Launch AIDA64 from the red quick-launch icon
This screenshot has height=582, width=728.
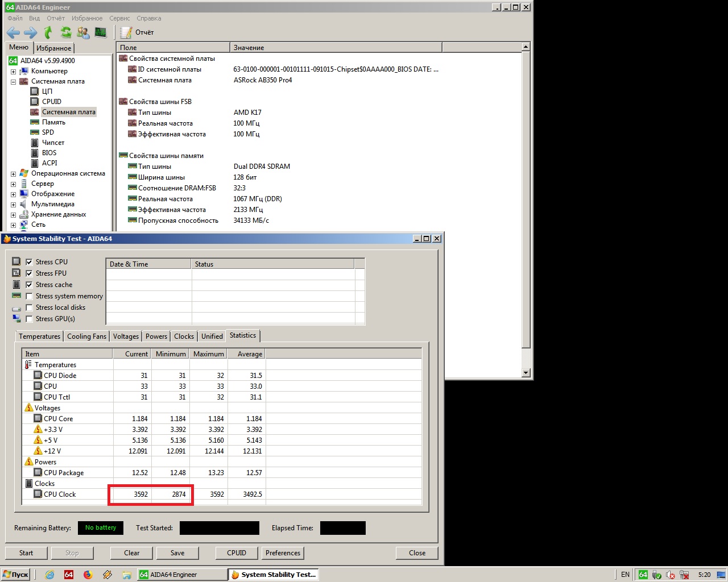tap(69, 575)
